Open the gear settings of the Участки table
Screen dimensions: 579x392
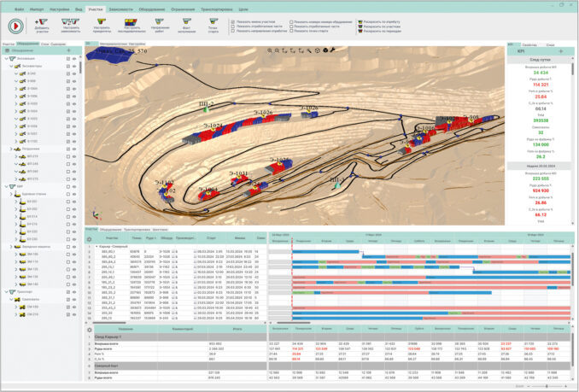tap(89, 239)
